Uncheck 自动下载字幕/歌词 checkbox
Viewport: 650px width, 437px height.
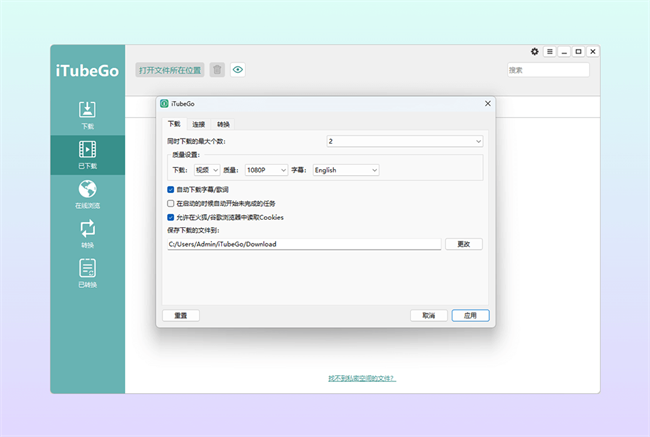171,189
